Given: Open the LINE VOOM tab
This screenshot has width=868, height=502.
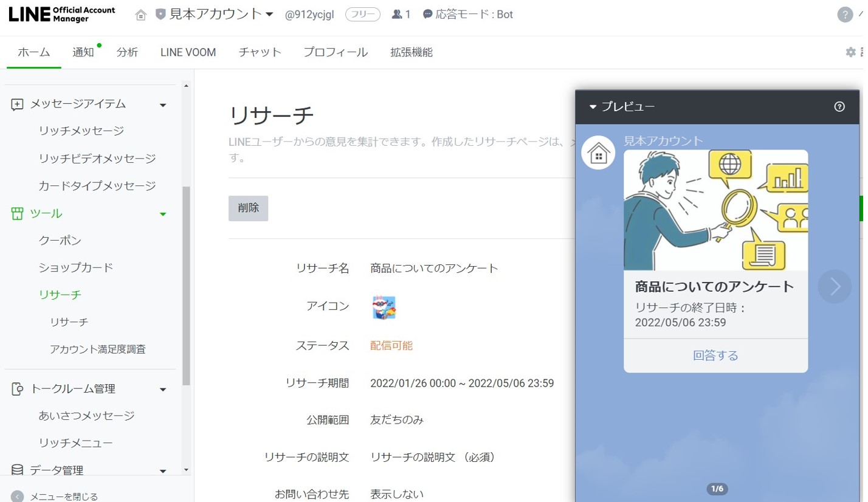Looking at the screenshot, I should click(x=187, y=52).
